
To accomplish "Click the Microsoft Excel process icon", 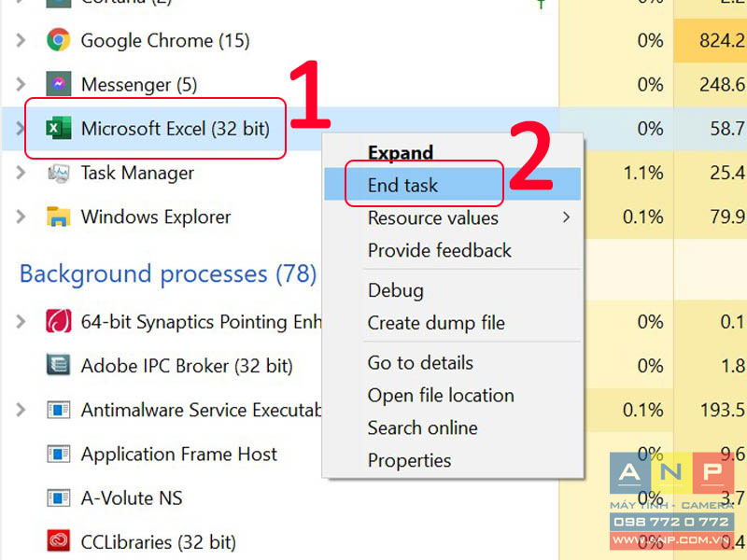I will pyautogui.click(x=59, y=128).
